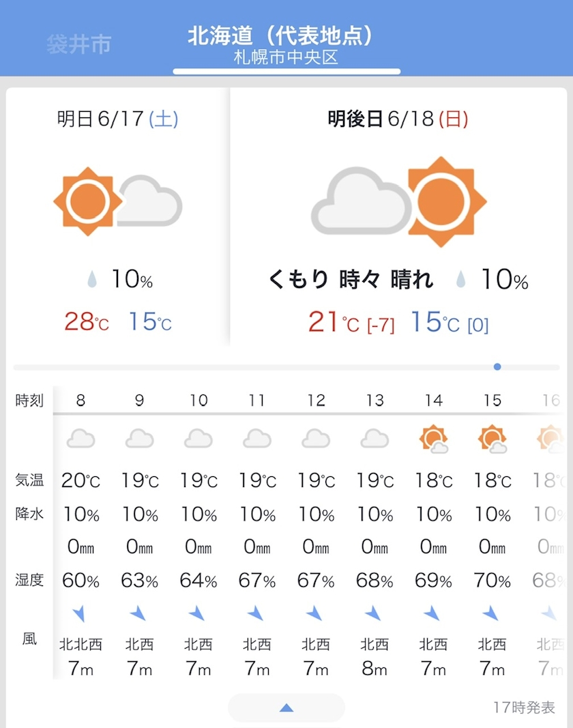573x728 pixels.
Task: Tap the 20°C temperature at 8 o'clock
Action: point(80,480)
